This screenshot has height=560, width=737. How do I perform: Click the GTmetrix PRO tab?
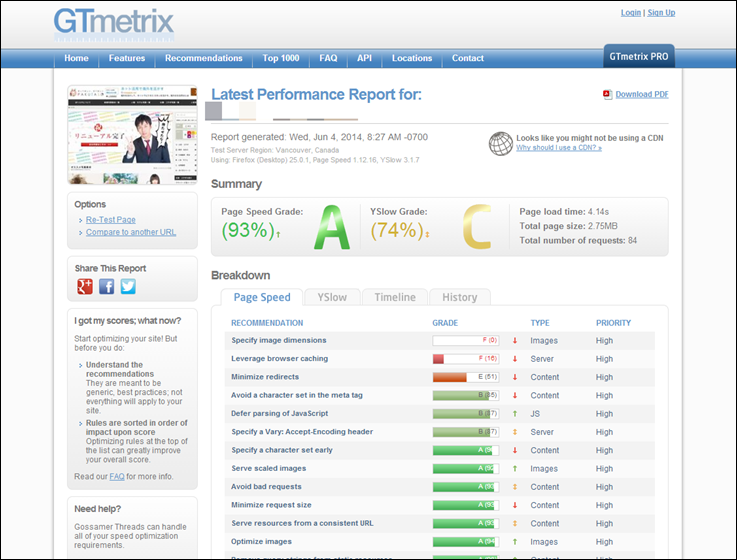click(x=639, y=56)
